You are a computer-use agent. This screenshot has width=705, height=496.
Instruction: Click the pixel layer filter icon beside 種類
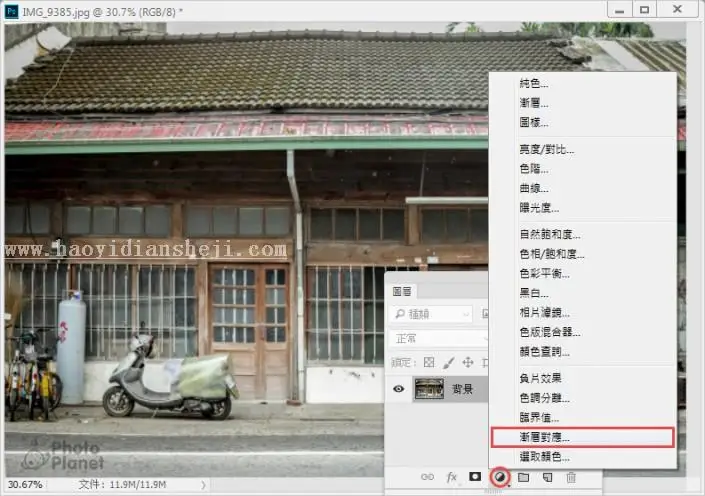pyautogui.click(x=485, y=313)
